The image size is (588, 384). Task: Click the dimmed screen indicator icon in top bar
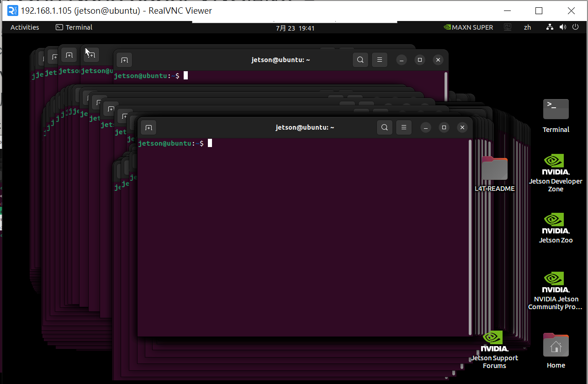[x=508, y=27]
